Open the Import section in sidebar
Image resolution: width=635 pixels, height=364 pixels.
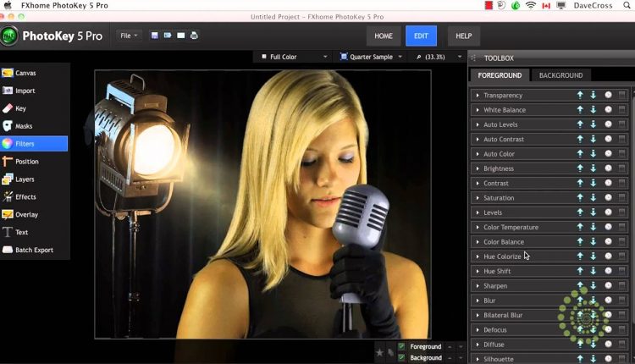point(34,91)
